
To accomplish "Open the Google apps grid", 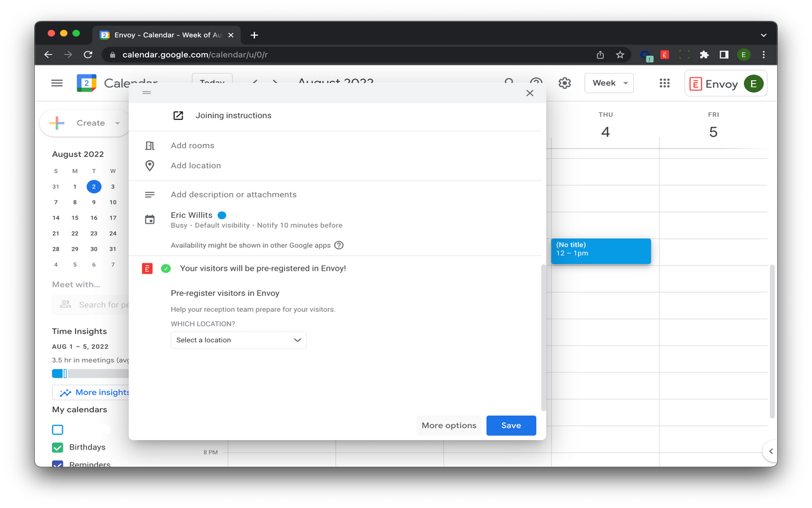I will 664,83.
